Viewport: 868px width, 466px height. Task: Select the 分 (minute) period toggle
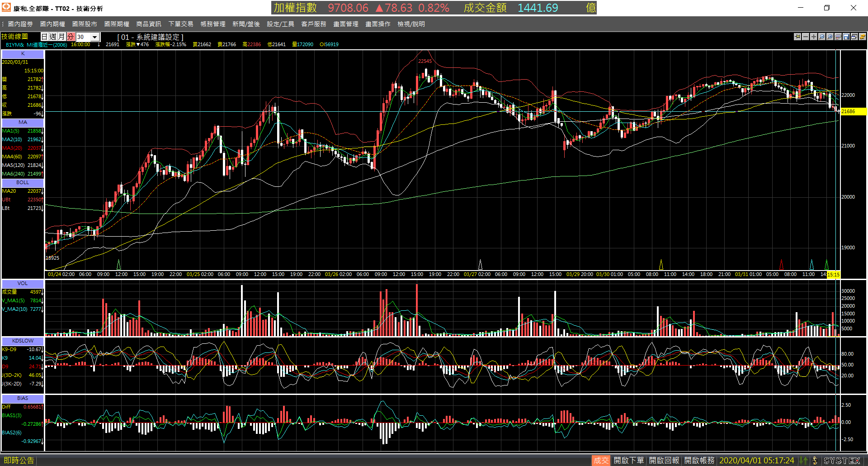71,37
